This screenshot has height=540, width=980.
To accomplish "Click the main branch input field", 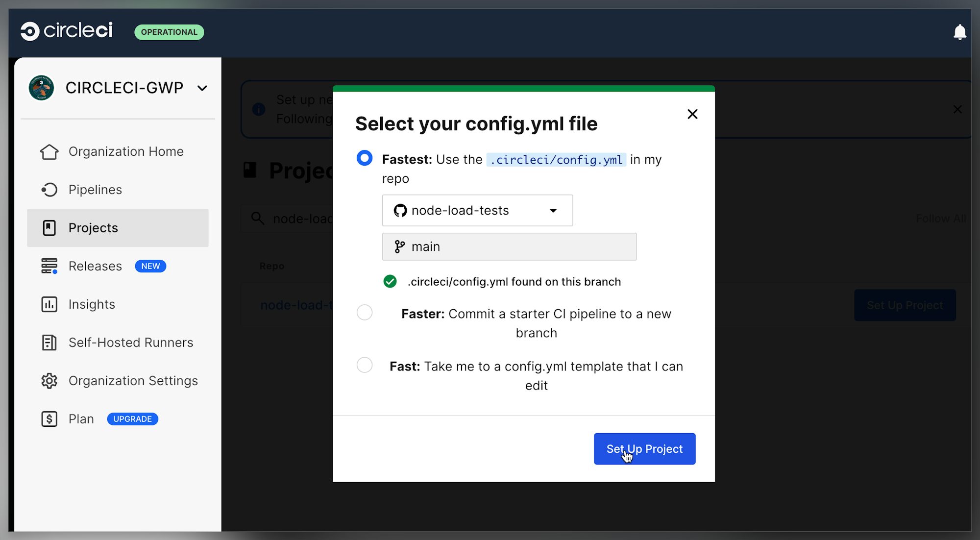I will [x=509, y=246].
